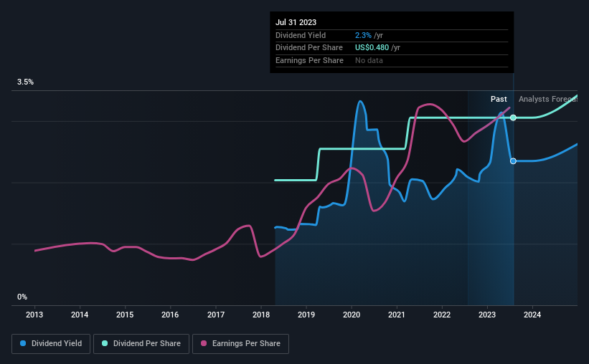The image size is (589, 364).
Task: Select the blue dividend yield data point
Action: (513, 161)
